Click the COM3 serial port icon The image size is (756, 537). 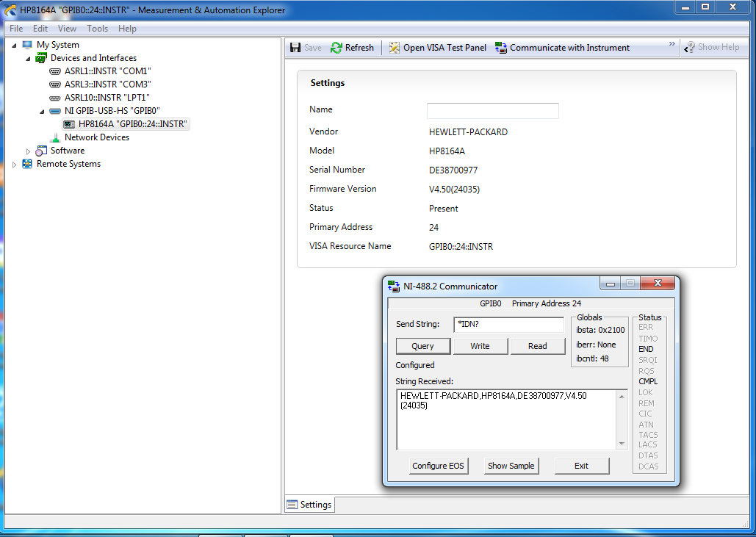(55, 84)
